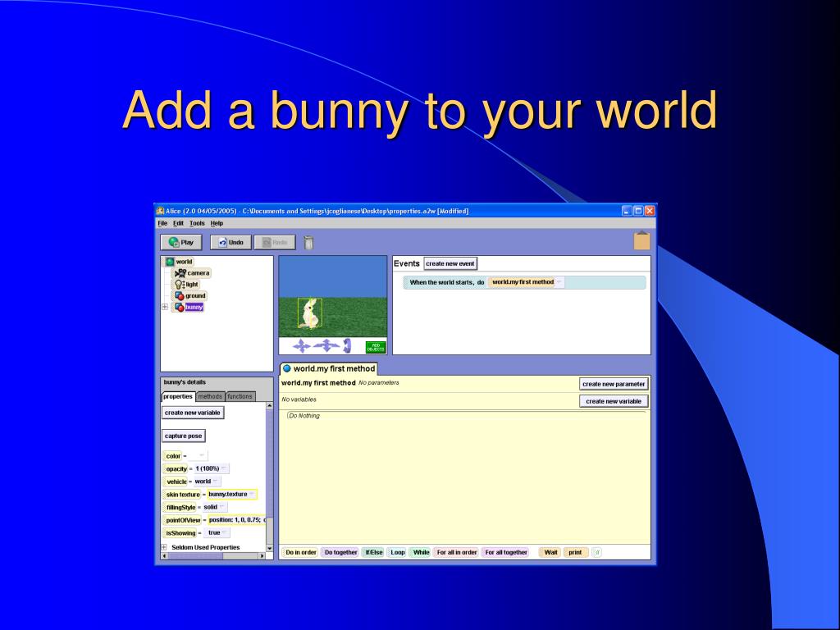Click the Play button
840x630 pixels.
point(181,242)
